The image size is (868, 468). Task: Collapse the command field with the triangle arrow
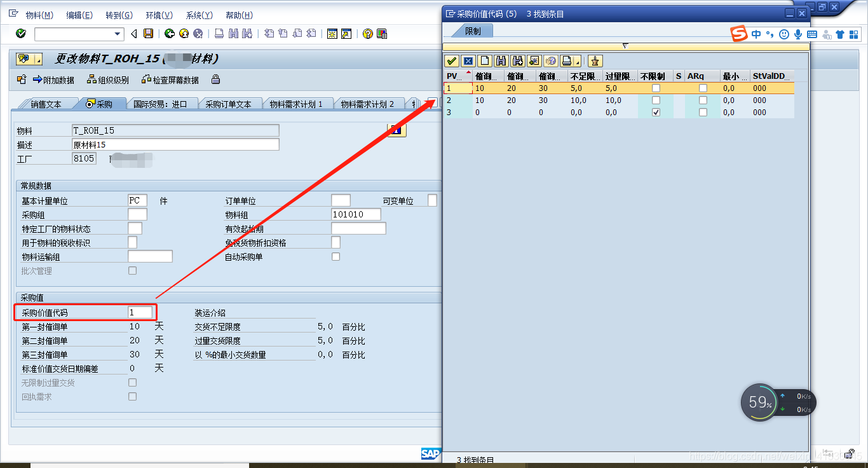[133, 34]
